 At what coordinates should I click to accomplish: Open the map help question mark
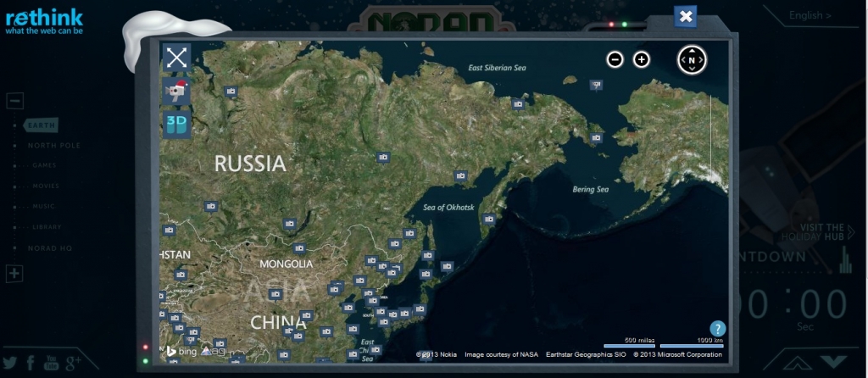(x=717, y=328)
